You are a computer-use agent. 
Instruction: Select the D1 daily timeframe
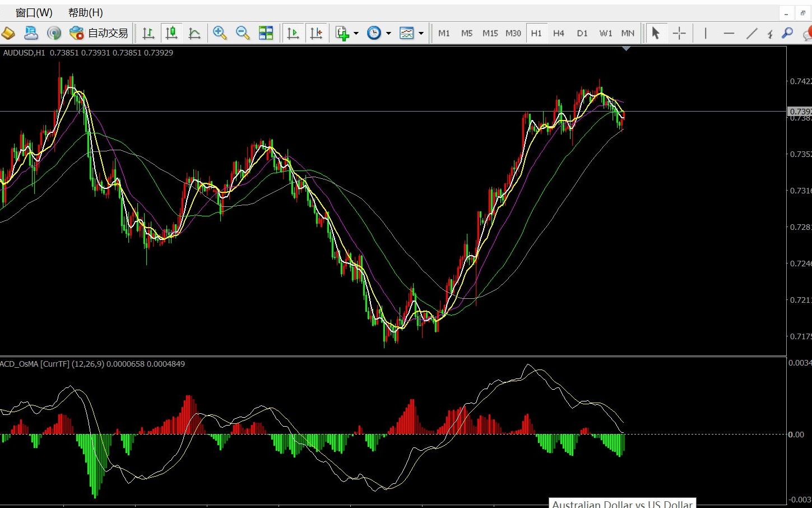pyautogui.click(x=582, y=33)
